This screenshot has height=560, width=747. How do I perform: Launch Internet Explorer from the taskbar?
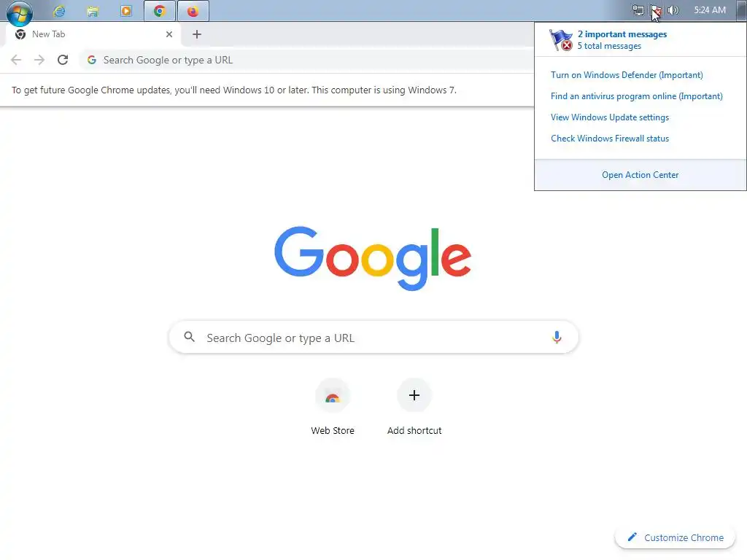59,11
